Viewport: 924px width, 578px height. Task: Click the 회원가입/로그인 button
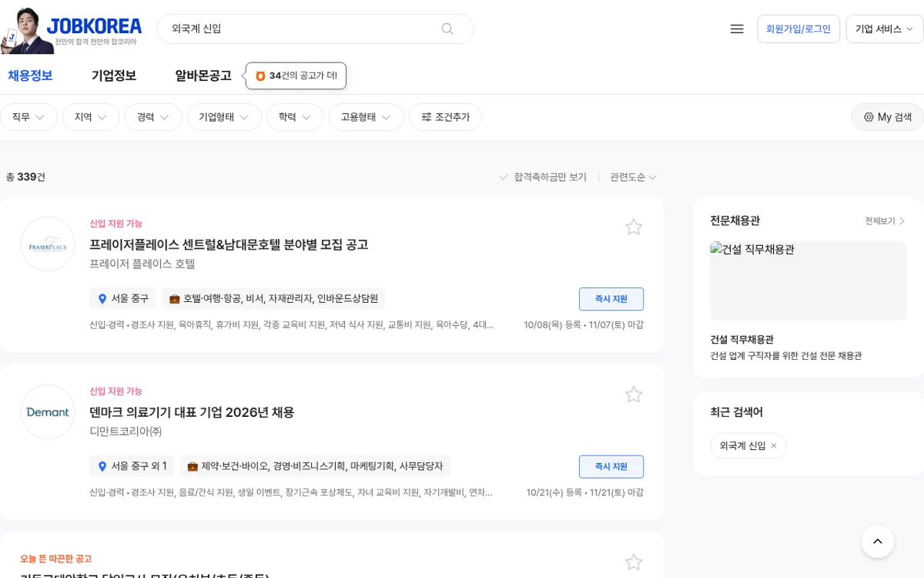point(798,29)
